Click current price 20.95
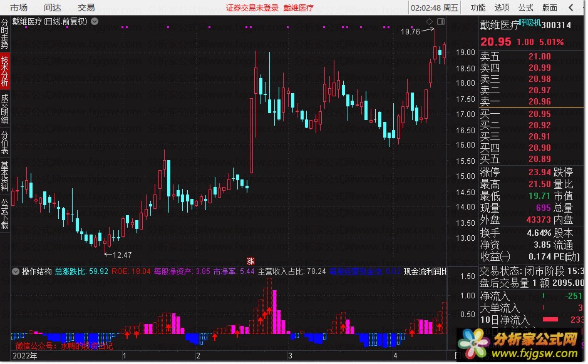The height and width of the screenshot is (364, 588). (496, 41)
